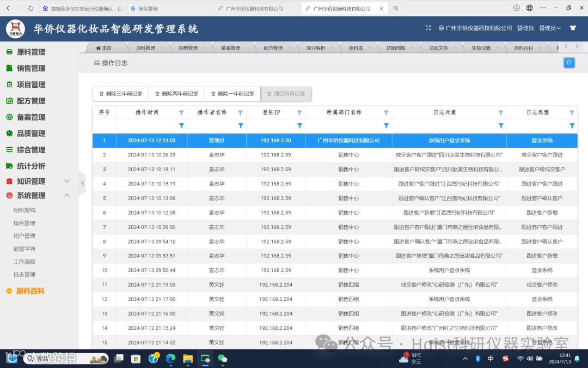The width and height of the screenshot is (588, 368).
Task: Switch to the 防晒剂库 tab
Action: (396, 48)
